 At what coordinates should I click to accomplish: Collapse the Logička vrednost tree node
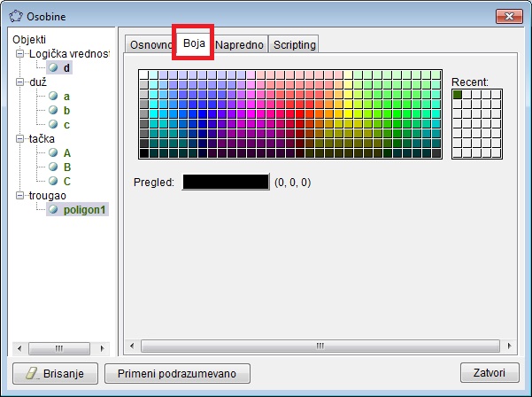(20, 54)
